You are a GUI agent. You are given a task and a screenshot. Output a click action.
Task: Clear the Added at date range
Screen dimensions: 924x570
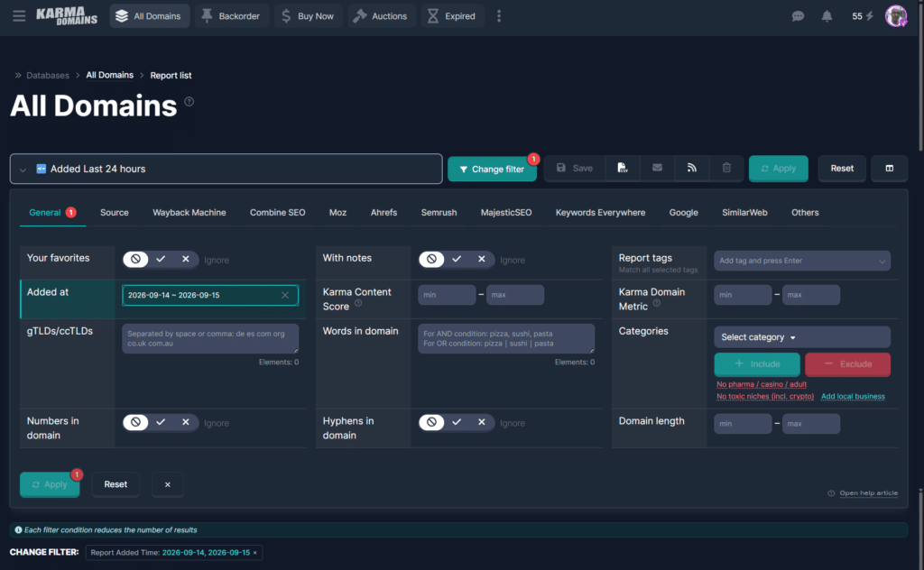click(285, 295)
